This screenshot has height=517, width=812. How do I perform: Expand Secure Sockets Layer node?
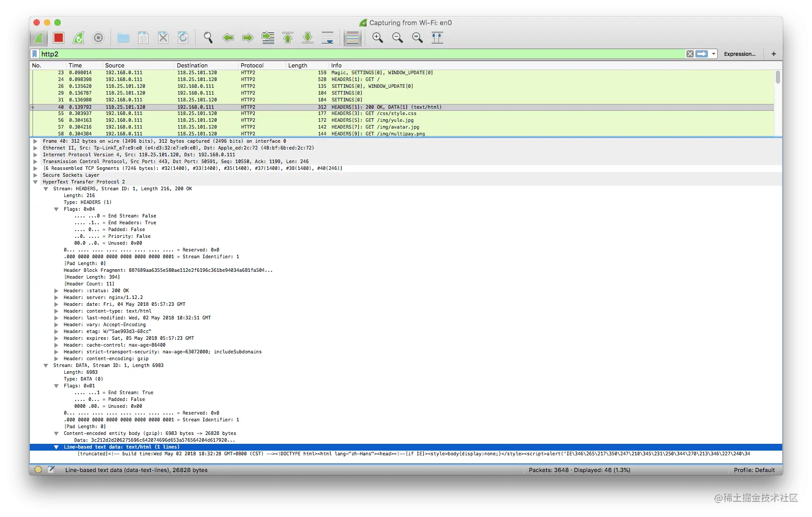(35, 175)
